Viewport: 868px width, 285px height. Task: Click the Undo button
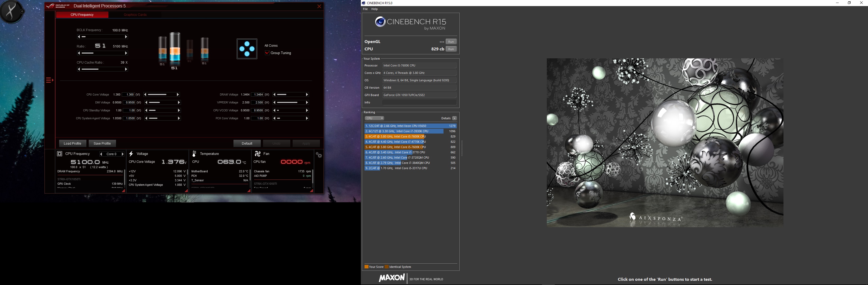pos(277,143)
